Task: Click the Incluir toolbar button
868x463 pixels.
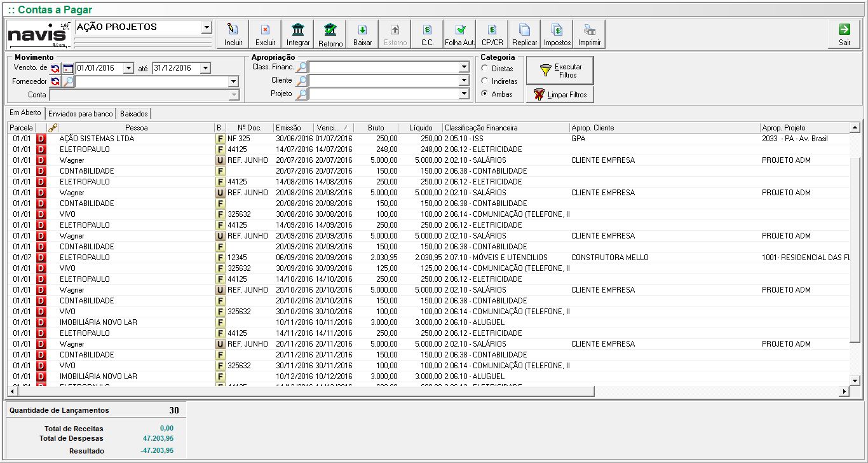Action: click(233, 34)
